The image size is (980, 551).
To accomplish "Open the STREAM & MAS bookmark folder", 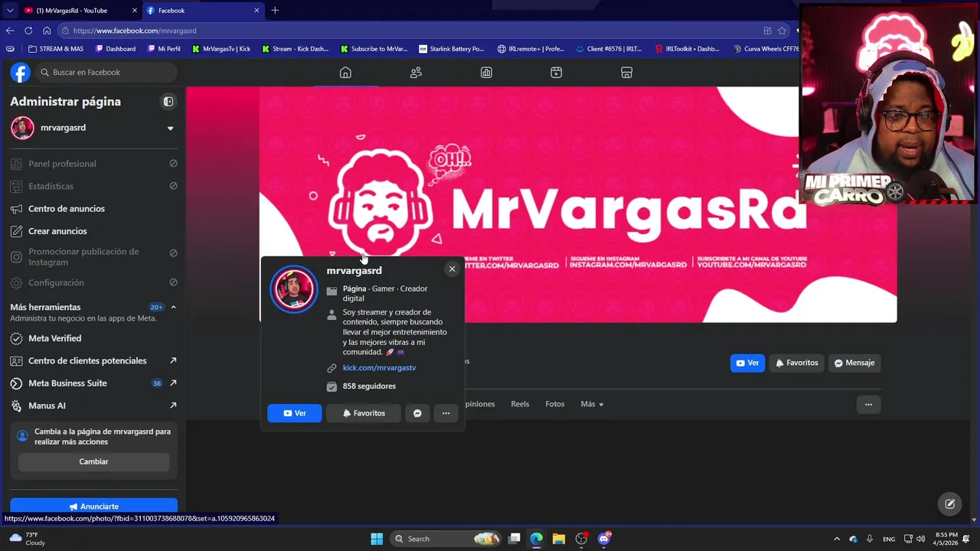I will (56, 48).
